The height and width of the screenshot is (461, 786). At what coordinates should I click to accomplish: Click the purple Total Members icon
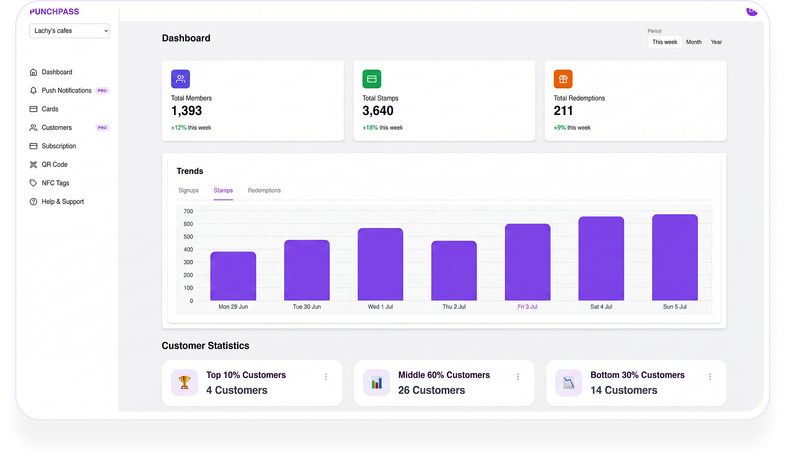click(180, 79)
